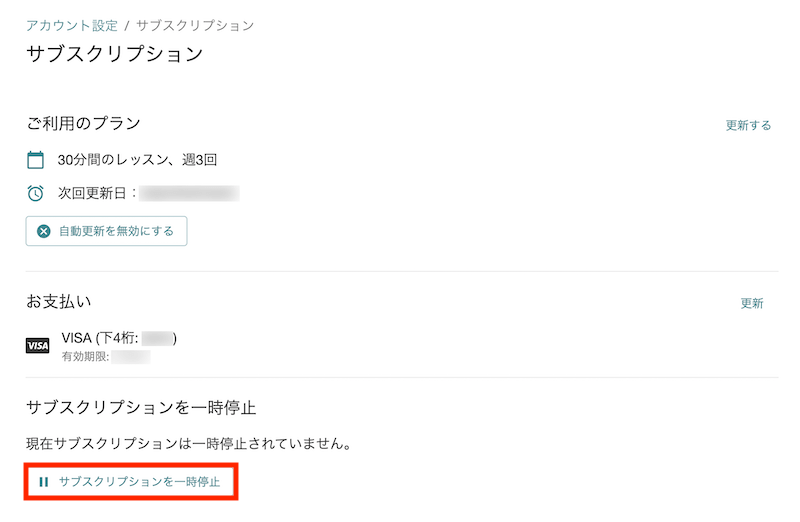This screenshot has height=522, width=800.
Task: Click the VISA card logo
Action: 38,345
